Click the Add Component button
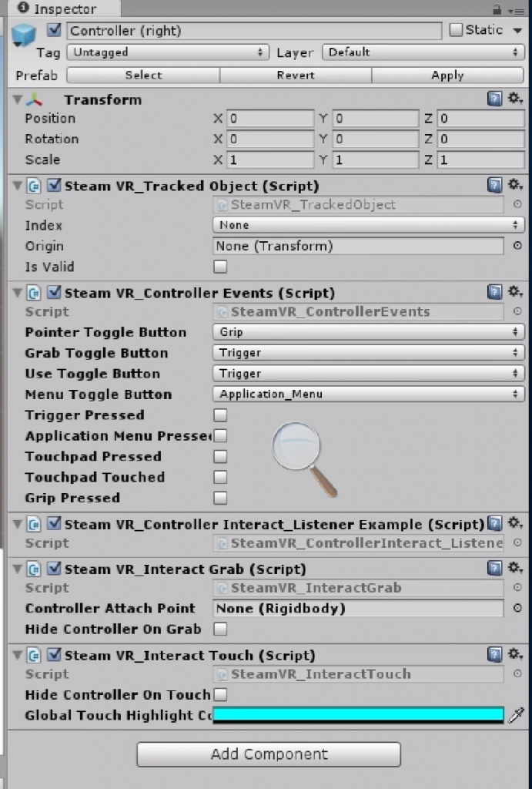The width and height of the screenshot is (532, 789). (269, 754)
